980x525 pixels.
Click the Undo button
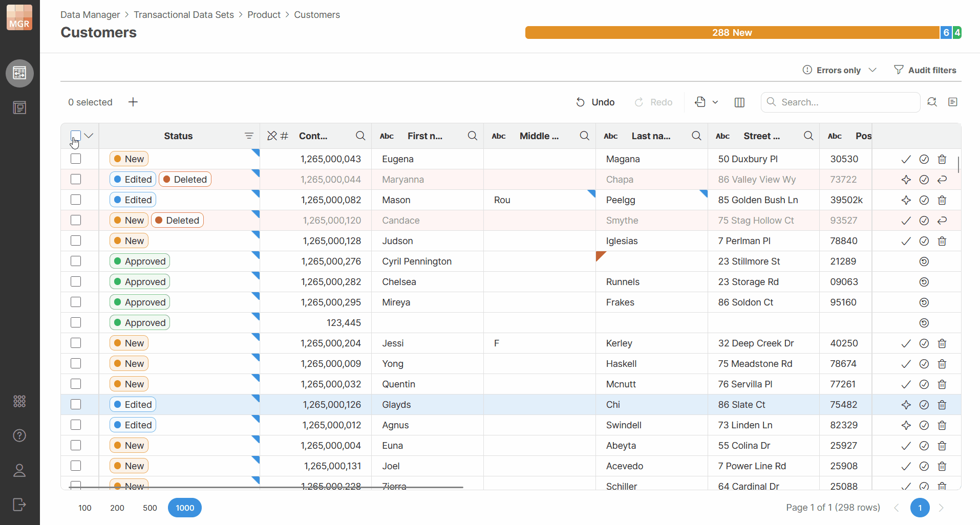(595, 102)
